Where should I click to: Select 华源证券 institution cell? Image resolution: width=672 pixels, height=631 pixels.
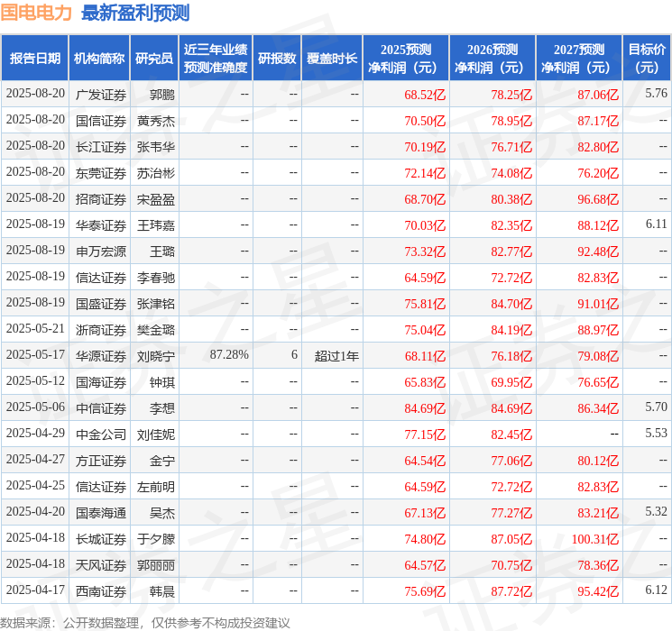(x=101, y=356)
